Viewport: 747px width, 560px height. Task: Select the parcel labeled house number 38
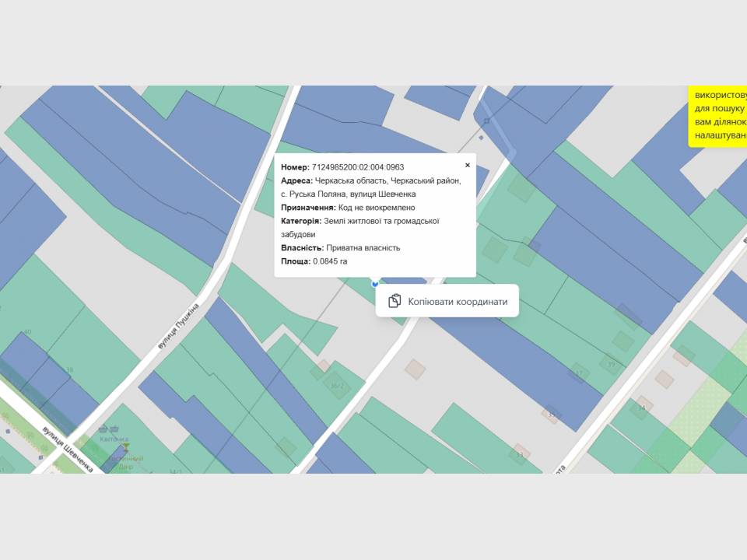coord(69,369)
